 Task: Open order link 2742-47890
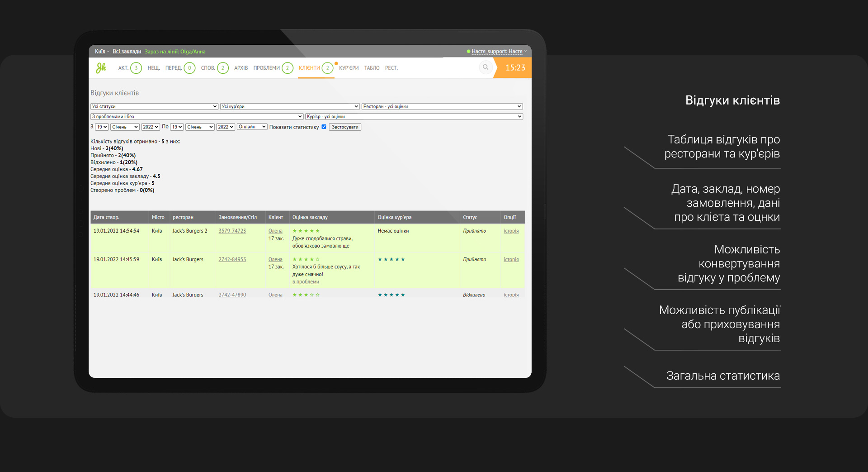(x=232, y=295)
